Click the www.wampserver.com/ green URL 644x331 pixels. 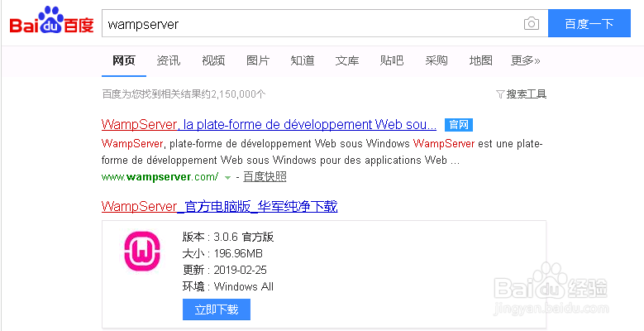point(160,177)
